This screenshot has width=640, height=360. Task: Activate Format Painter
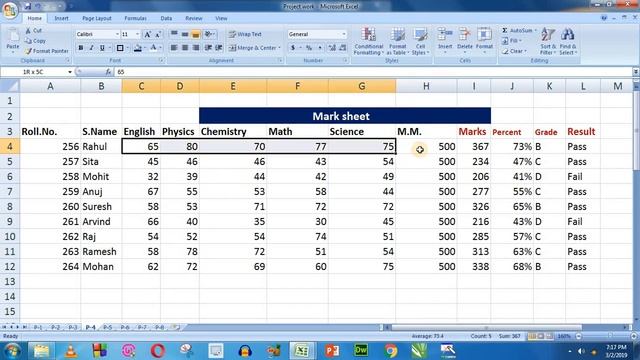tap(47, 51)
